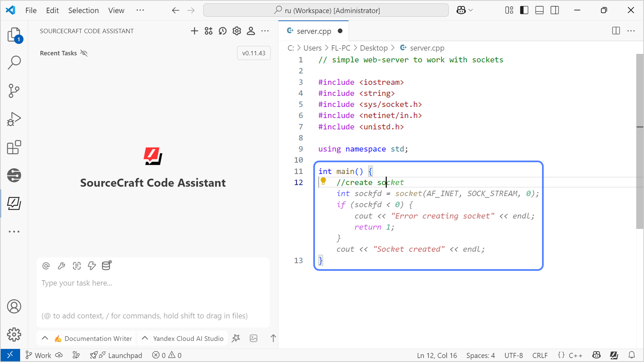
Task: Open SourceCraft Code Assistant settings gear
Action: (x=237, y=31)
